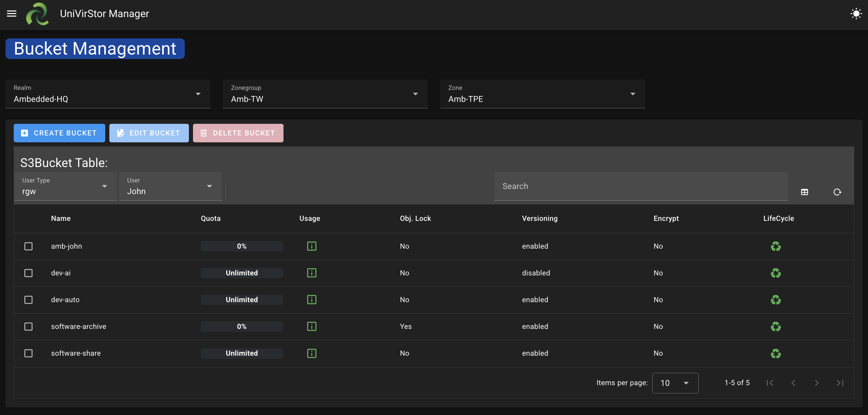Viewport: 868px width, 415px height.
Task: Open the hamburger navigation menu
Action: pyautogui.click(x=12, y=14)
